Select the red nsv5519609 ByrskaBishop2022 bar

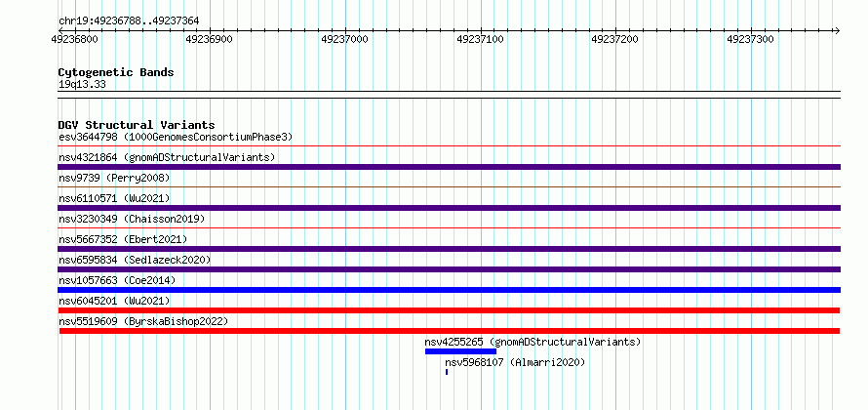[x=449, y=331]
